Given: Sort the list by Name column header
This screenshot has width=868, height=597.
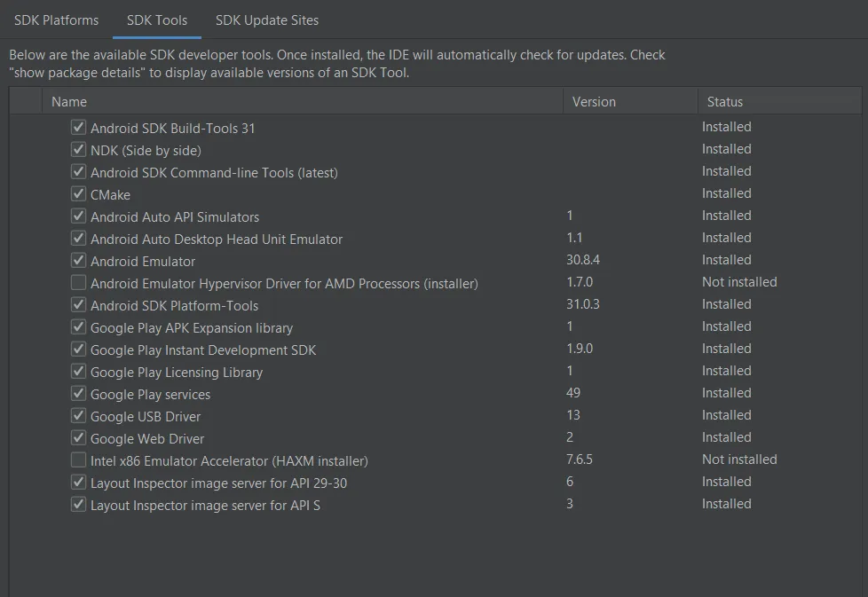Looking at the screenshot, I should (x=69, y=102).
